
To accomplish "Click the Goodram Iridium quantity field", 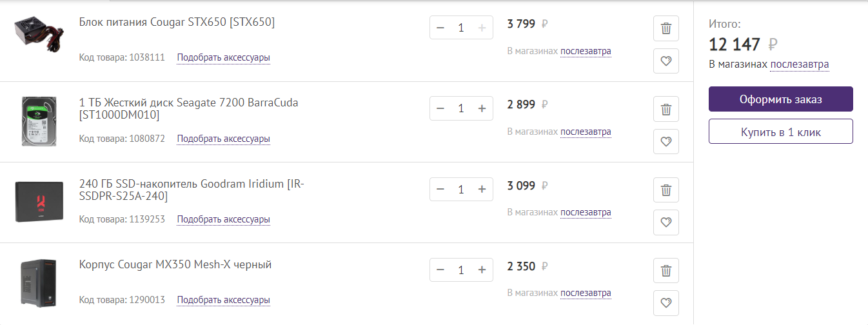I will click(460, 189).
